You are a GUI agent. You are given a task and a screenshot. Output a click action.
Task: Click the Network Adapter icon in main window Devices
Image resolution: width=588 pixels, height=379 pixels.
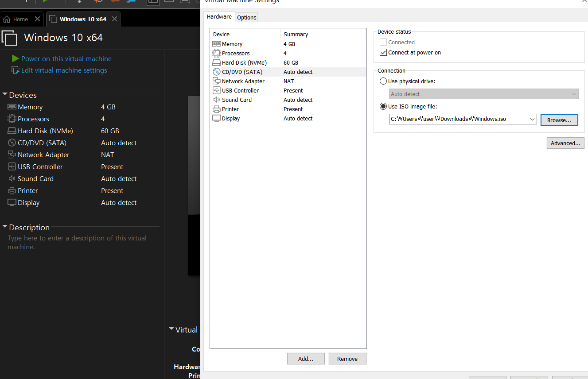pos(12,155)
